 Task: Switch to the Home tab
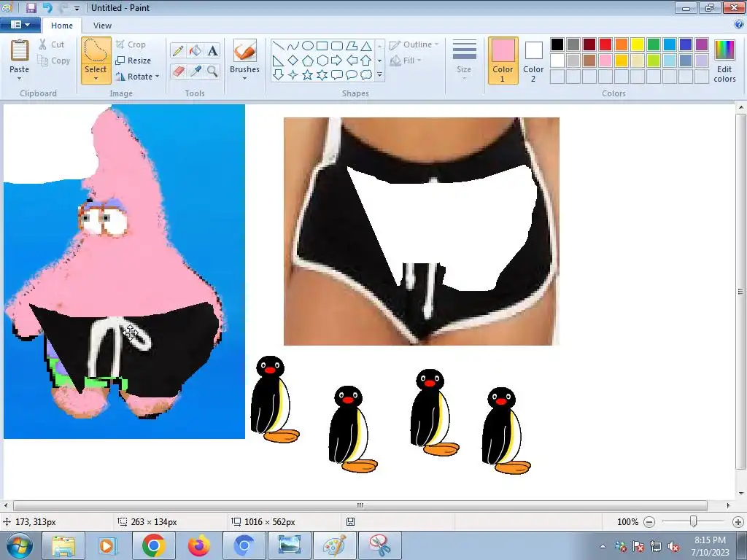[x=62, y=26]
